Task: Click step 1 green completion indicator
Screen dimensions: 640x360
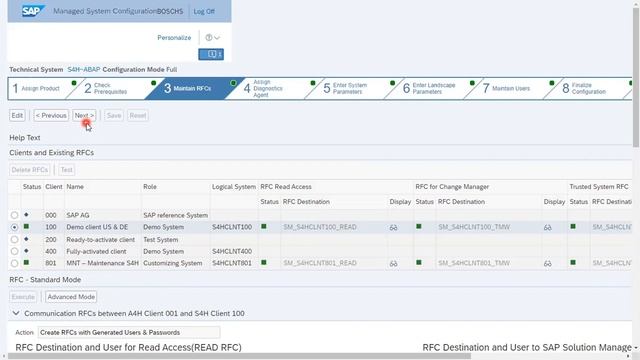Action: click(74, 83)
